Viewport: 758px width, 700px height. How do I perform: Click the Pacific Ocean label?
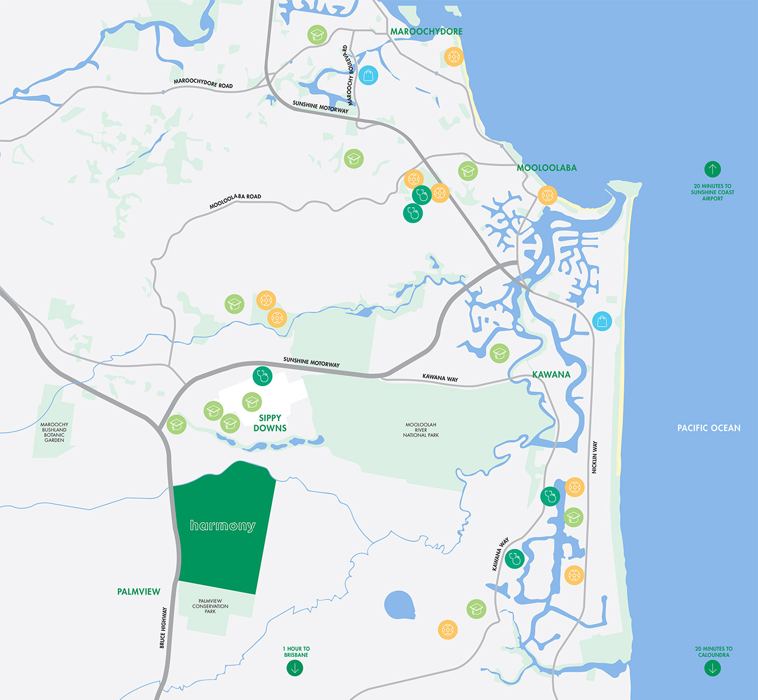click(x=708, y=428)
